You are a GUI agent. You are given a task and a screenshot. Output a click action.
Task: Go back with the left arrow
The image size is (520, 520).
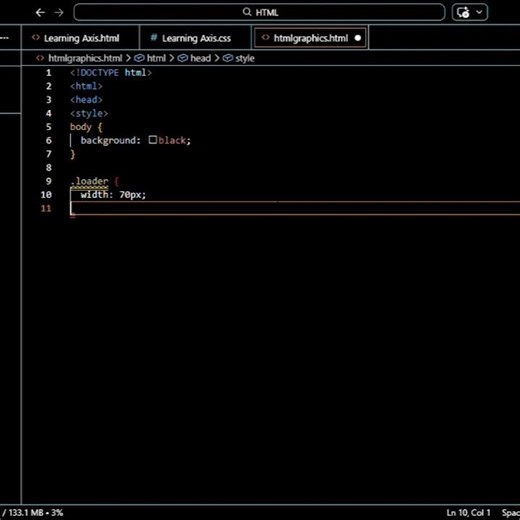tap(40, 13)
